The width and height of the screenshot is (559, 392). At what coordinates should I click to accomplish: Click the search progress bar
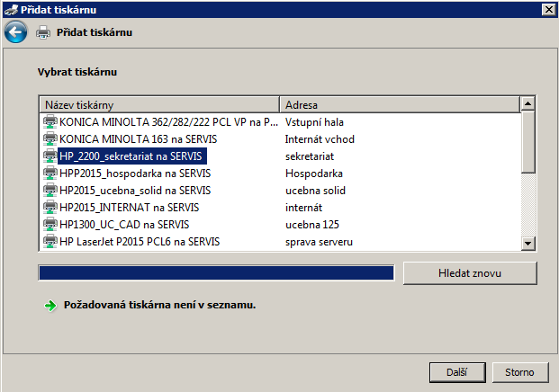216,272
